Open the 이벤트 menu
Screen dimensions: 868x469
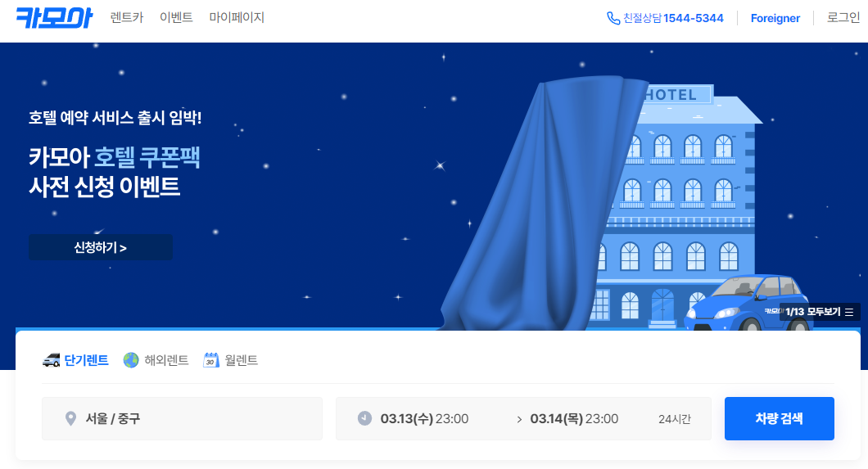176,18
